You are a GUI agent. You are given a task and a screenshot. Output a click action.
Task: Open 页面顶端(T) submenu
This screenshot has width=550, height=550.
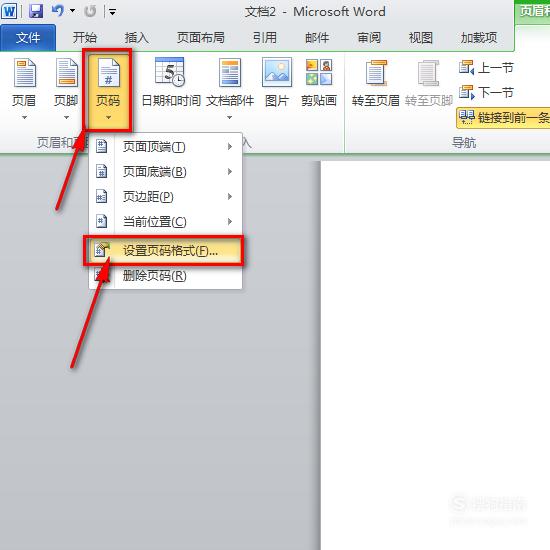click(x=165, y=147)
